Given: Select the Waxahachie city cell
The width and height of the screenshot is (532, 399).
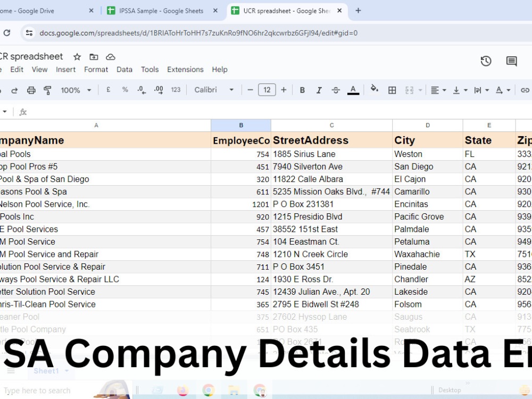Looking at the screenshot, I should coord(428,254).
